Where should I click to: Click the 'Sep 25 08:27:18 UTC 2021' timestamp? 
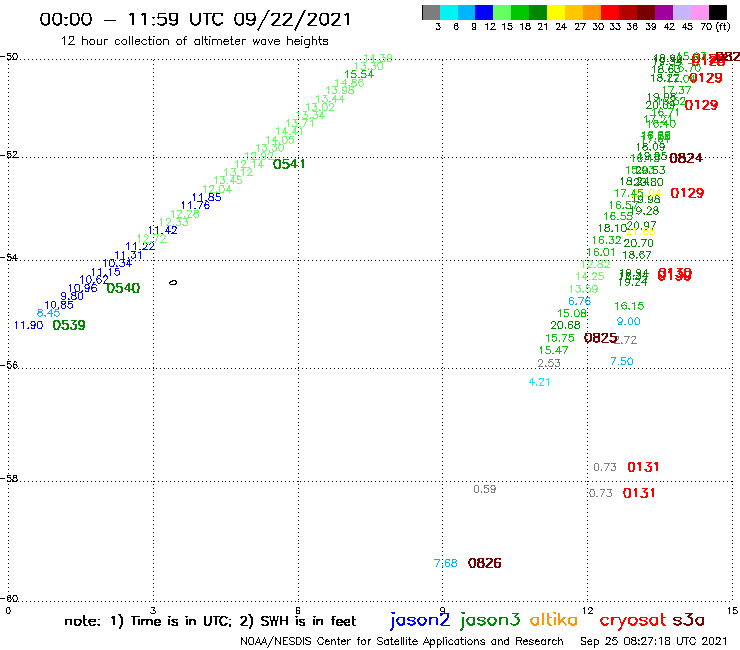(x=654, y=642)
